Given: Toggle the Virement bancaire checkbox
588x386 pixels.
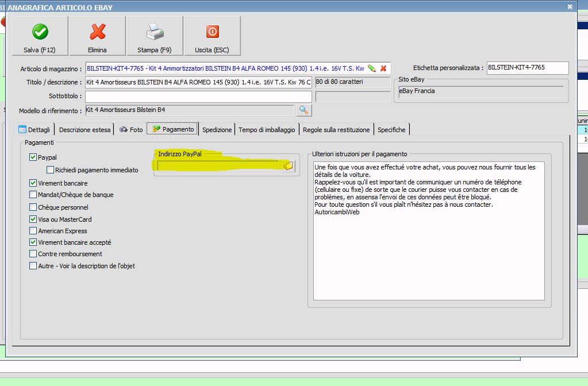Looking at the screenshot, I should click(33, 183).
